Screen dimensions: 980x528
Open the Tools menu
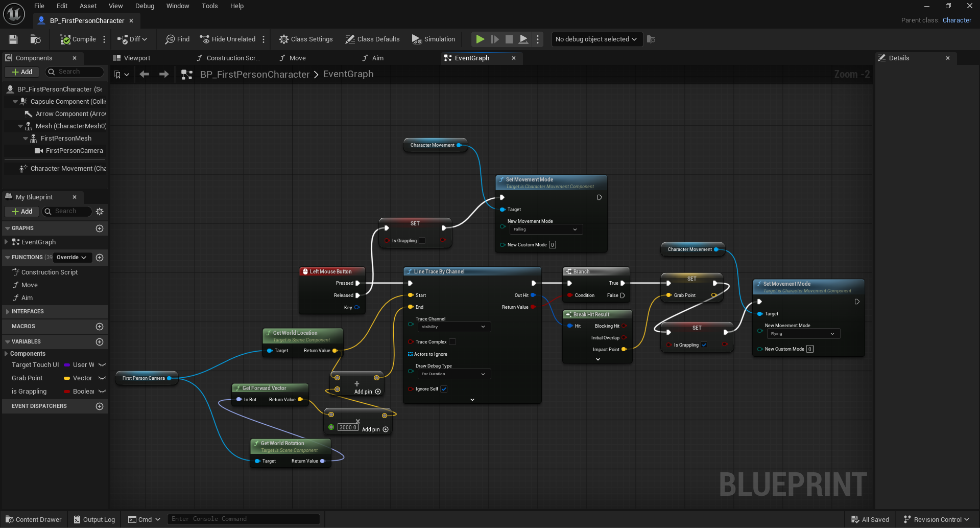click(x=209, y=6)
